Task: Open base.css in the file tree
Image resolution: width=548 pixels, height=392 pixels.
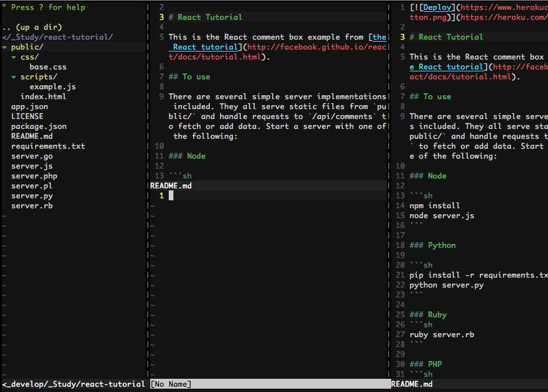Action: [x=48, y=67]
